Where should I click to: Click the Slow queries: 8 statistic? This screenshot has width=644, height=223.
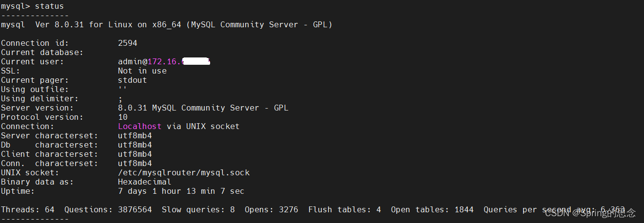(x=198, y=209)
